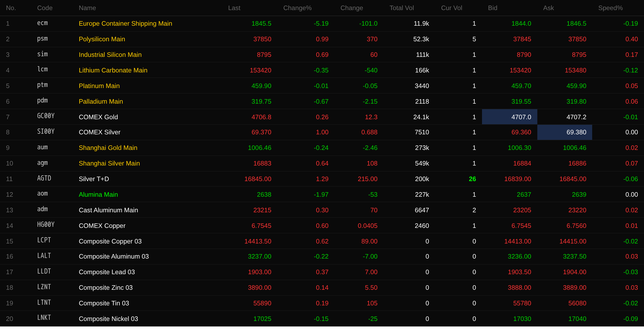Viewport: 644px width, 330px height.
Task: Click the SI00Y code cell
Action: point(46,132)
